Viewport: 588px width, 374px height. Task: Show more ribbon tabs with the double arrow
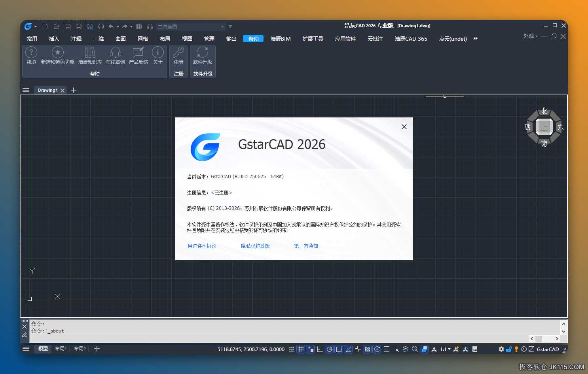click(476, 38)
